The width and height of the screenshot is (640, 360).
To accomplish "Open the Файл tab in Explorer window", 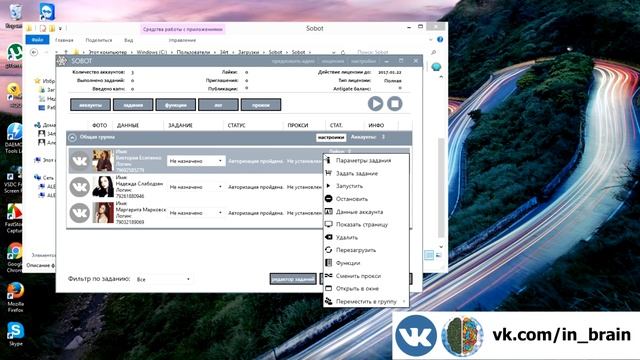I will (x=38, y=40).
